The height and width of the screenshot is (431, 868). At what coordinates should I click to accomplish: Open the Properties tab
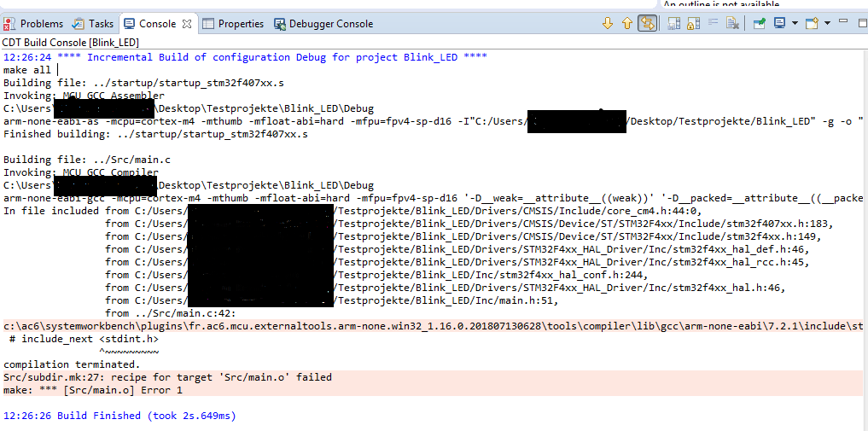click(x=232, y=24)
